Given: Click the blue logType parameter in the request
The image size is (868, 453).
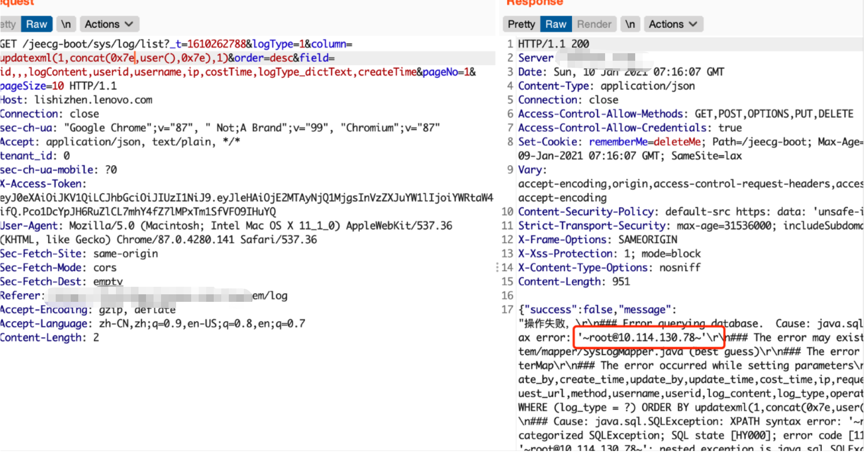Looking at the screenshot, I should [x=273, y=44].
